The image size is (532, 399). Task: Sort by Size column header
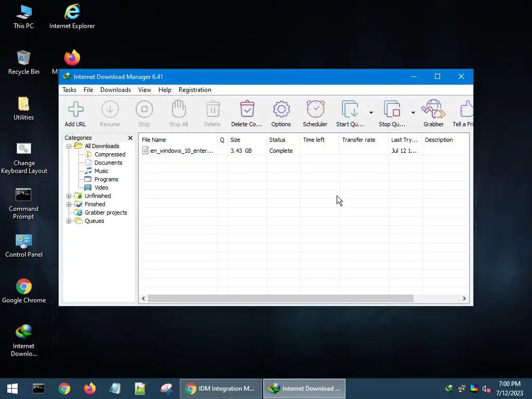point(247,140)
